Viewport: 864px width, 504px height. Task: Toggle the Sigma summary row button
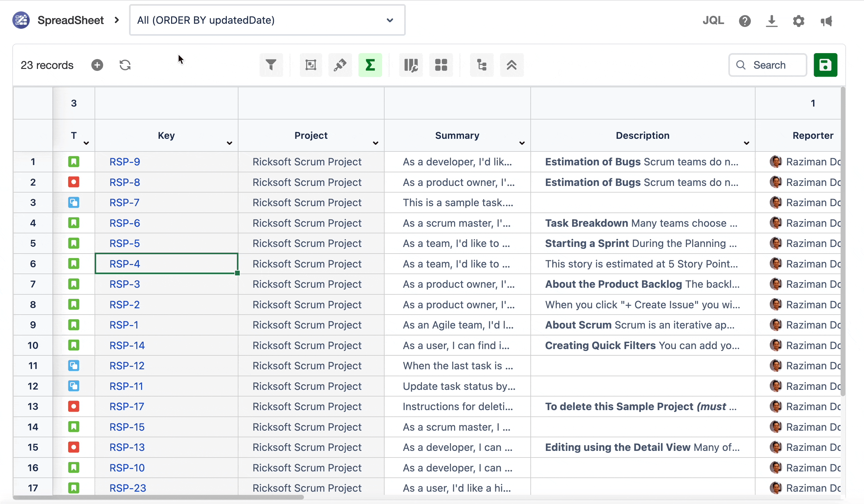pyautogui.click(x=370, y=65)
